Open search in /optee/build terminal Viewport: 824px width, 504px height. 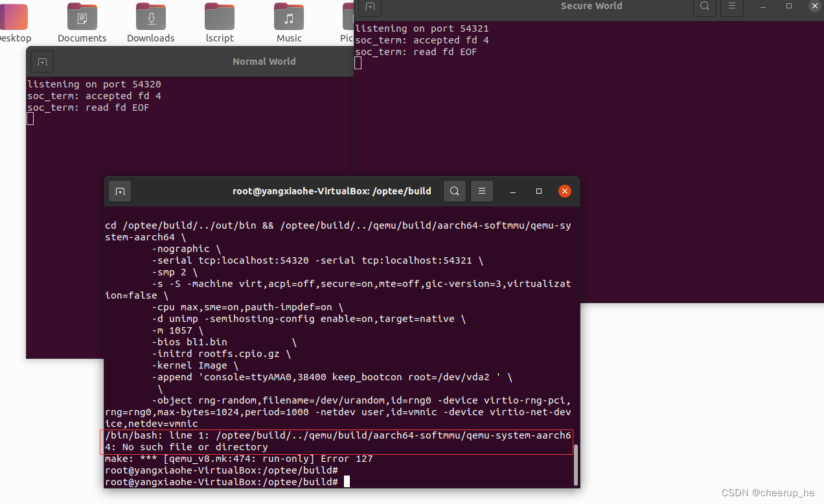[x=455, y=191]
